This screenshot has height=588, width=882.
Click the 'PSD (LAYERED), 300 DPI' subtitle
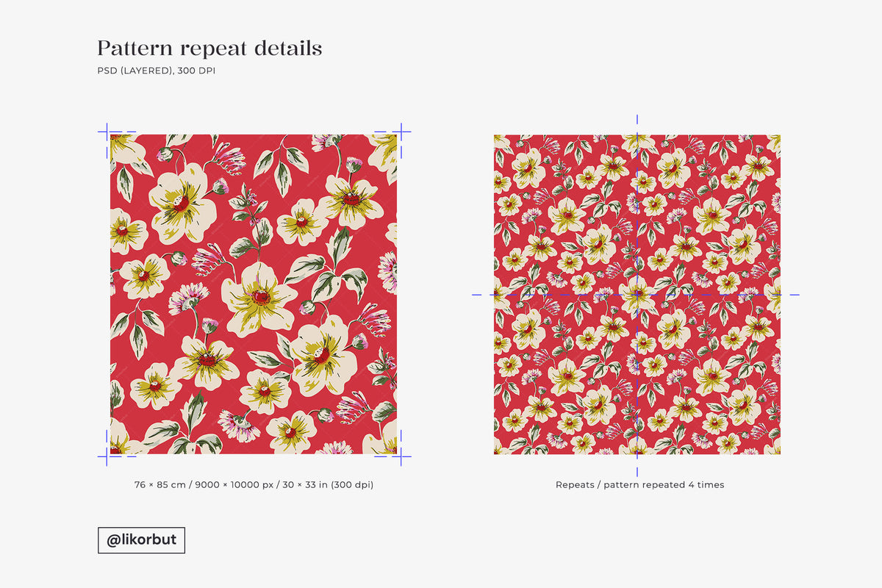(x=157, y=71)
